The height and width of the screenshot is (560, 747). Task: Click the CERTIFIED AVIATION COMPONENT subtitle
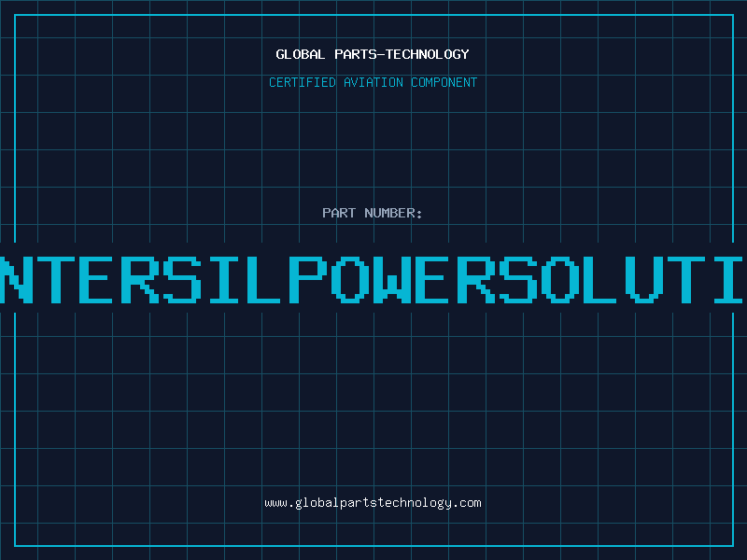373,82
